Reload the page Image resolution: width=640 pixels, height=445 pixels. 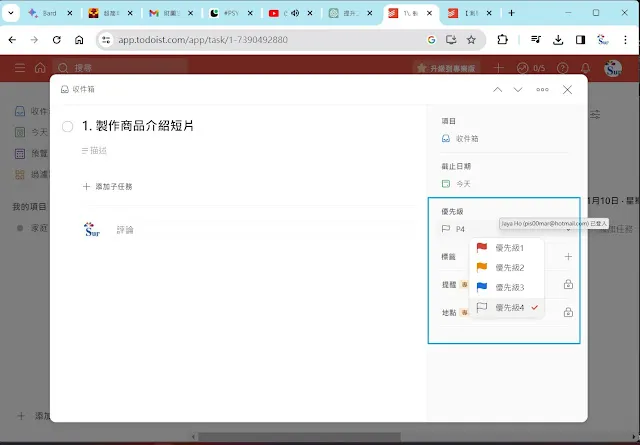click(x=57, y=40)
